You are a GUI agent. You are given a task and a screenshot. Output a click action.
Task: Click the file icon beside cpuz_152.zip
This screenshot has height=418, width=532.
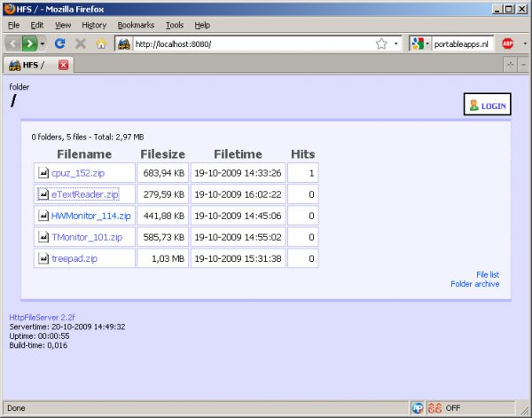(43, 173)
